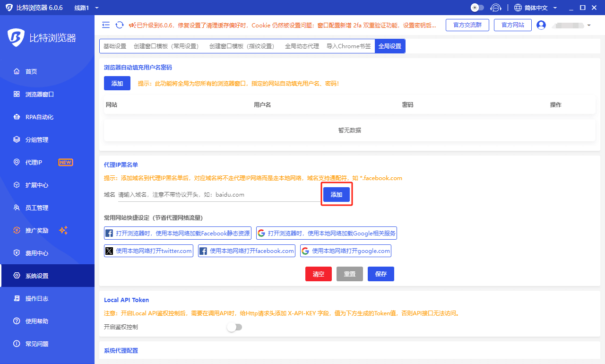Open the customer service chat icon
Image resolution: width=605 pixels, height=364 pixels.
(496, 8)
